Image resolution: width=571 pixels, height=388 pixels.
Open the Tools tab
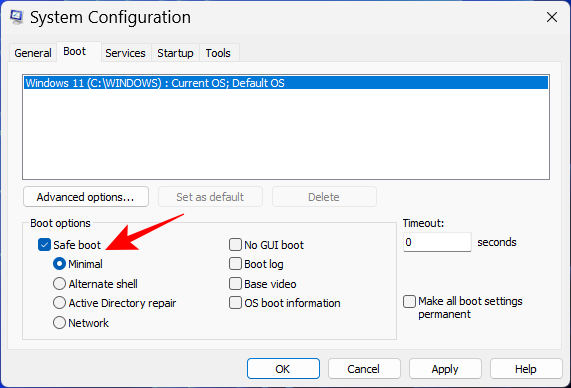218,53
